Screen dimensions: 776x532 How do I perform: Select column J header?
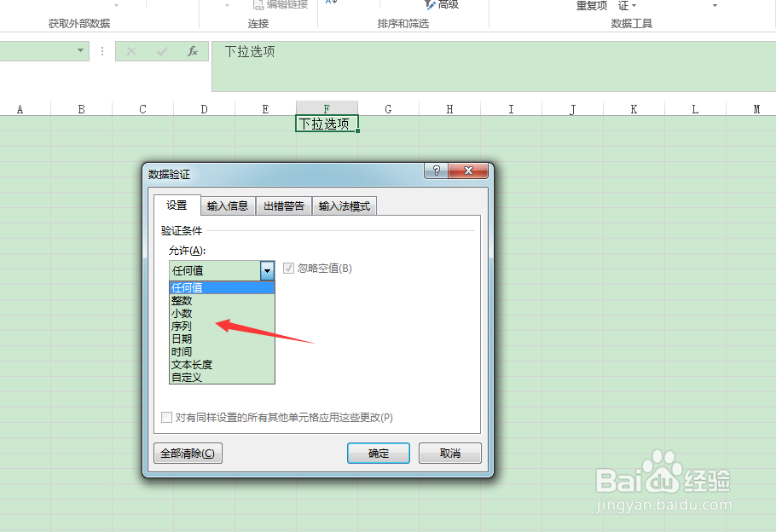[572, 109]
